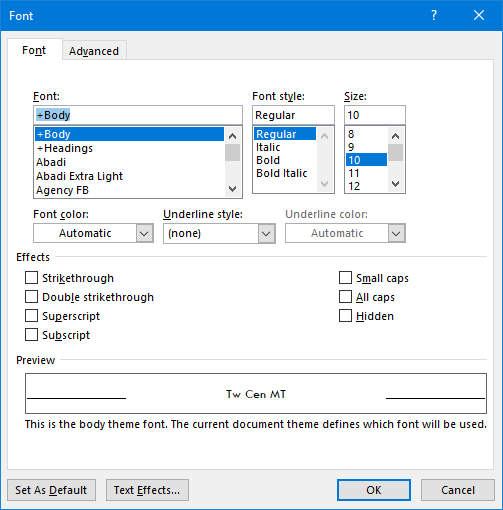Choose Abadi from the font list
503x510 pixels.
click(129, 162)
